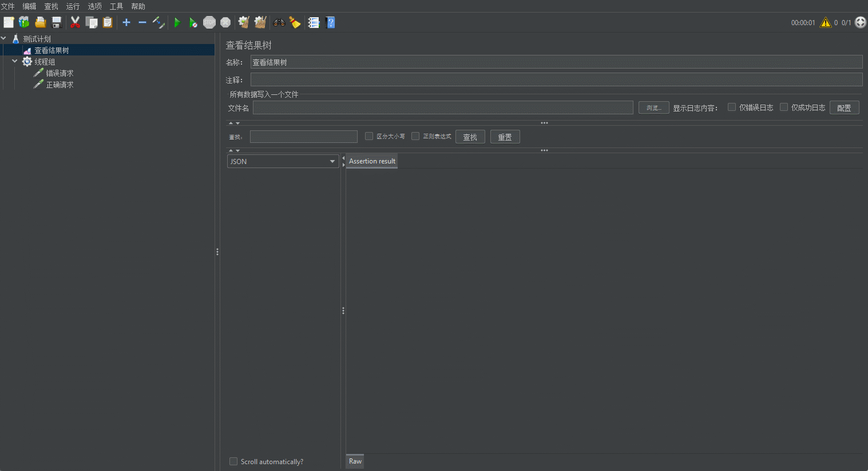The height and width of the screenshot is (471, 868).
Task: Click the binoculars Search icon
Action: point(279,22)
